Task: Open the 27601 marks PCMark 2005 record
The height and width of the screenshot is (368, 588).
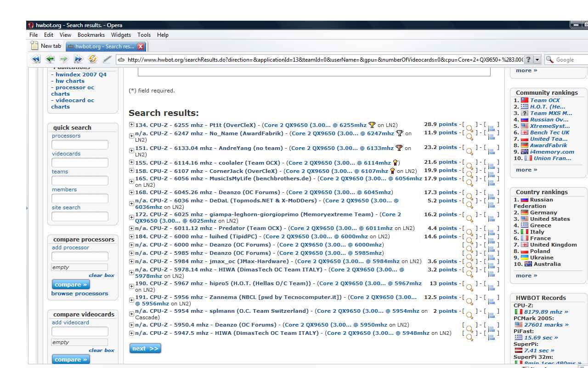Action: [x=546, y=325]
